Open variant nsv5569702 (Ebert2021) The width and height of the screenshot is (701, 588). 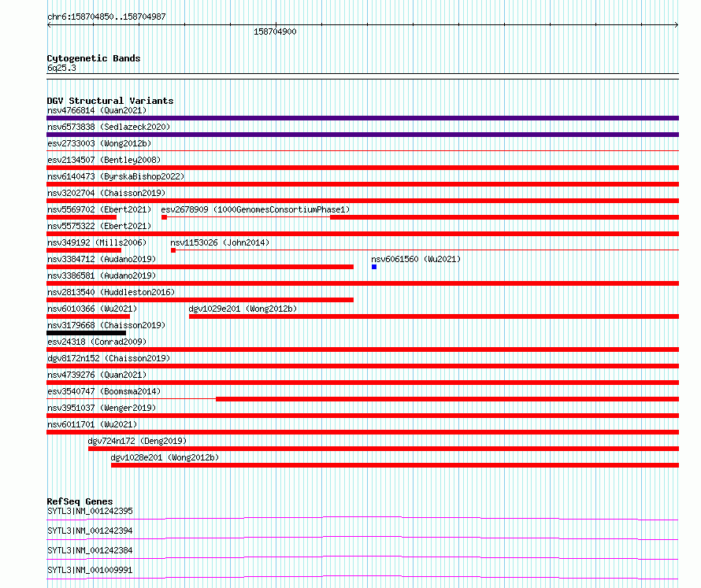click(x=99, y=209)
